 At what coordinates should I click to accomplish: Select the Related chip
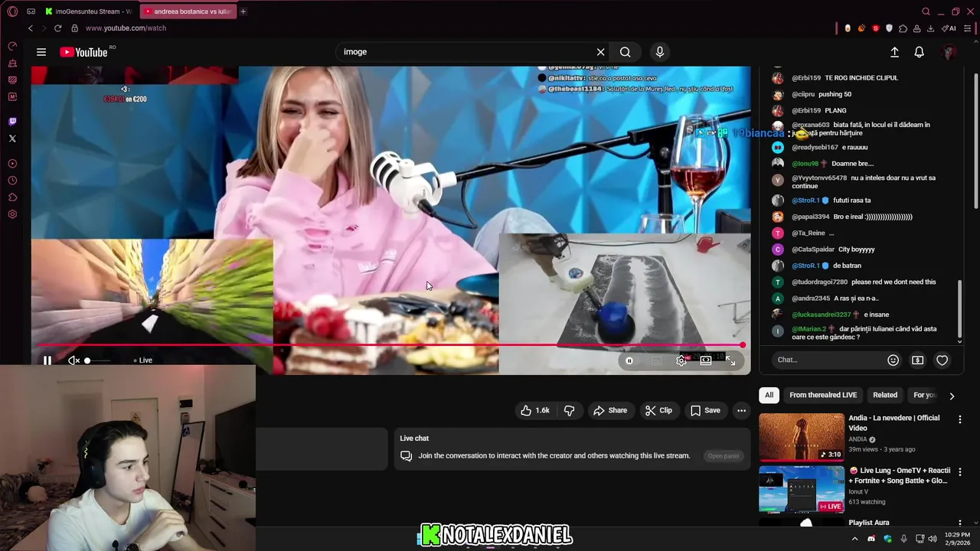click(885, 395)
